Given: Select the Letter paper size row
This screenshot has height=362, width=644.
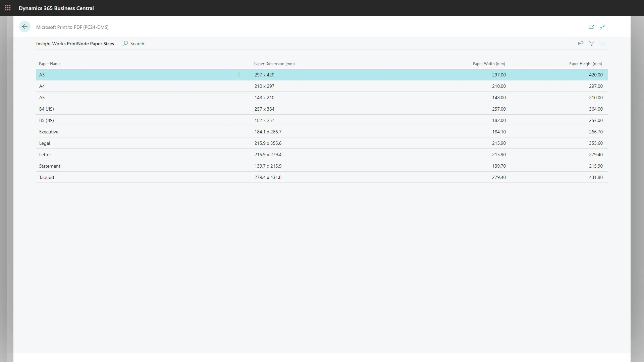Looking at the screenshot, I should (45, 155).
